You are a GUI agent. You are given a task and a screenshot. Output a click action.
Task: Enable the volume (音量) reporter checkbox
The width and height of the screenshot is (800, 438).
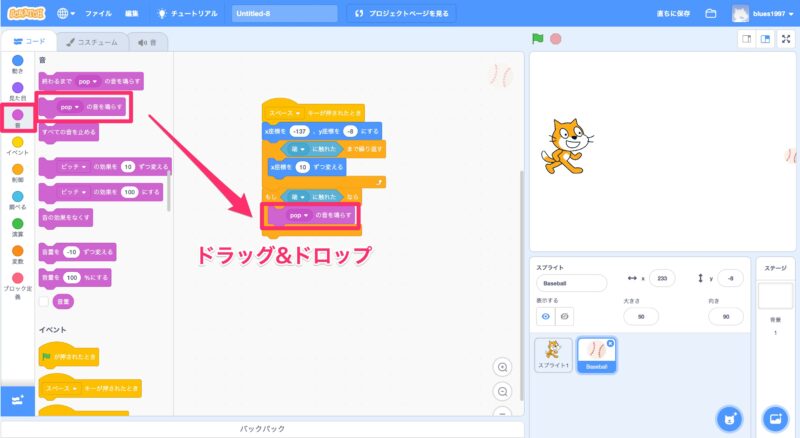click(45, 300)
